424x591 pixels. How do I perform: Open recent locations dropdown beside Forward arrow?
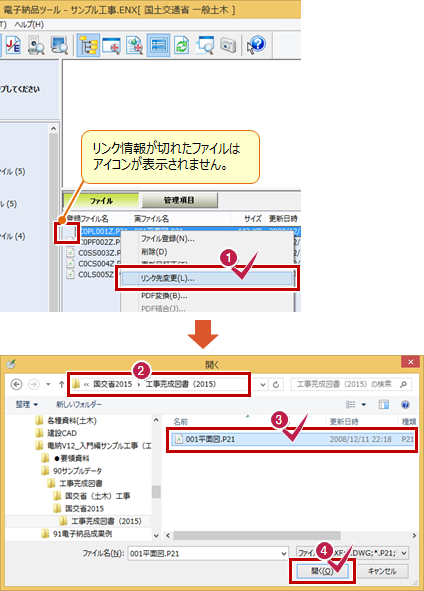coord(48,384)
